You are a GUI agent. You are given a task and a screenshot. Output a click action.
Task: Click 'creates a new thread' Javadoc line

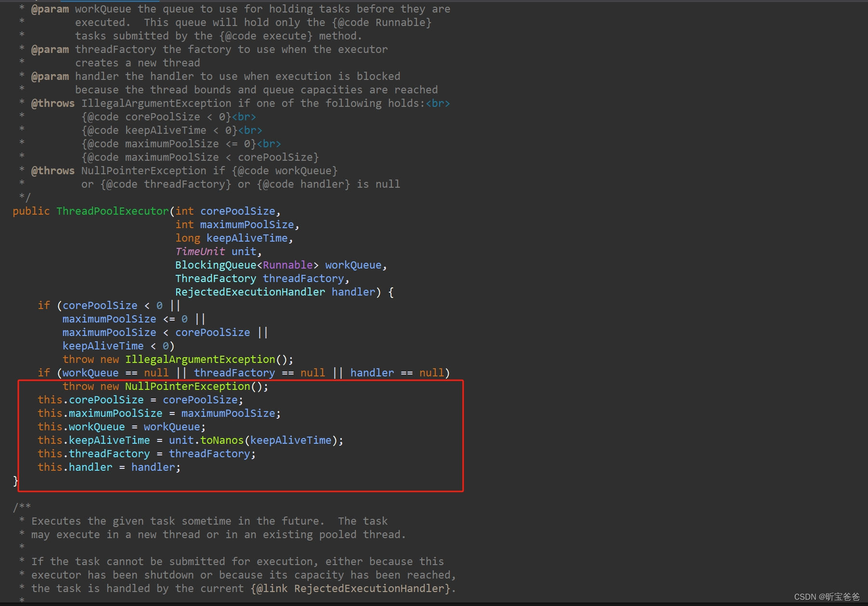coord(138,63)
